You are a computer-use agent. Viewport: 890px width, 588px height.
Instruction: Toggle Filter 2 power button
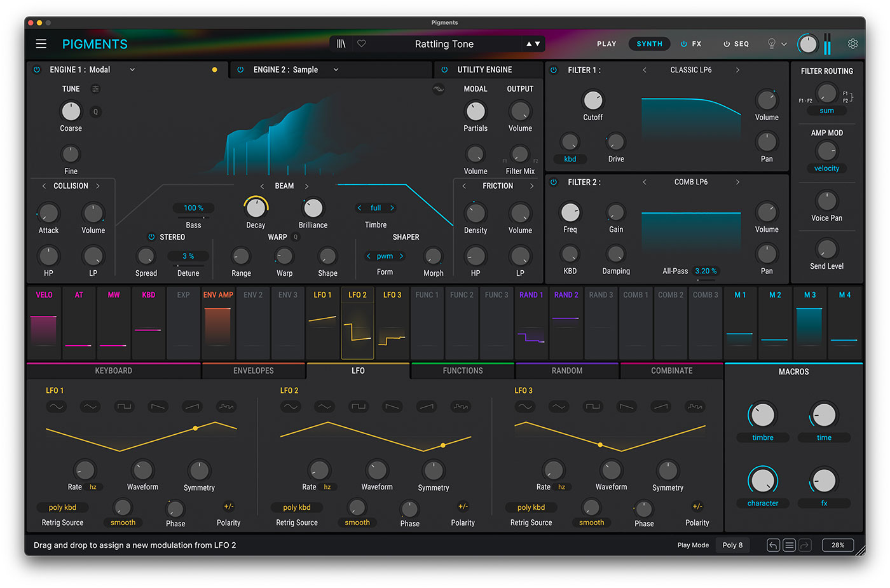click(554, 182)
